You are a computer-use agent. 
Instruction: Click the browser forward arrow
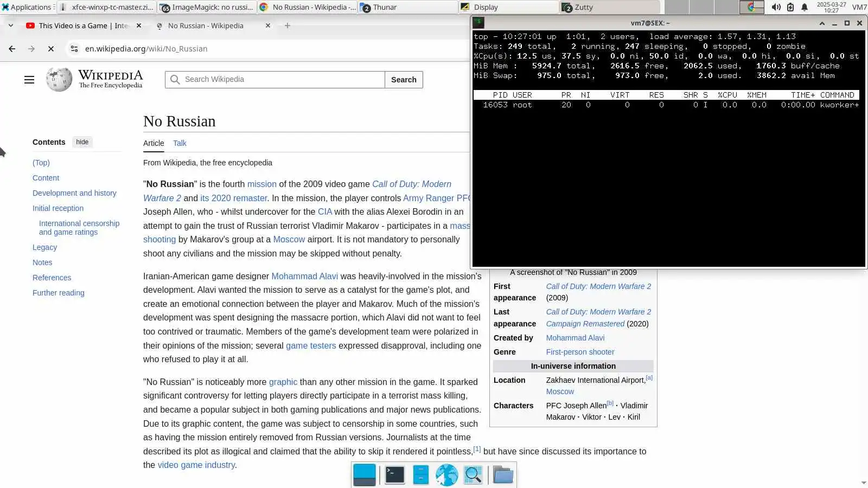point(31,49)
